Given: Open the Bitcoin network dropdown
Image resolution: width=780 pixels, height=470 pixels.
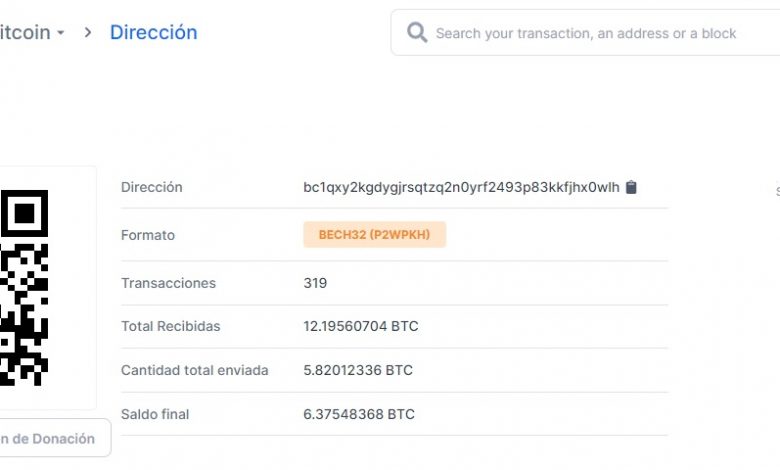Looking at the screenshot, I should [x=32, y=32].
